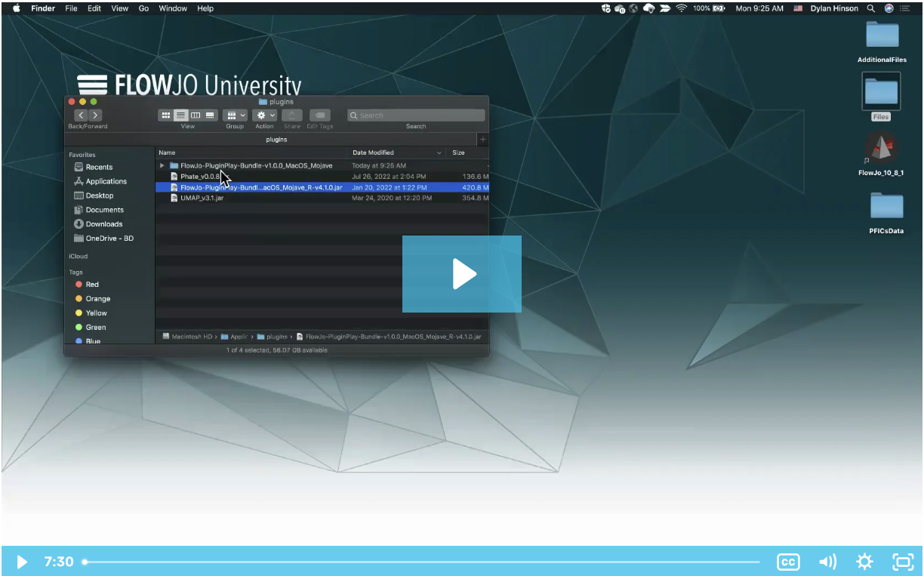The width and height of the screenshot is (924, 576).
Task: Open the FlowJo_10_8_1 desktop icon
Action: point(881,149)
